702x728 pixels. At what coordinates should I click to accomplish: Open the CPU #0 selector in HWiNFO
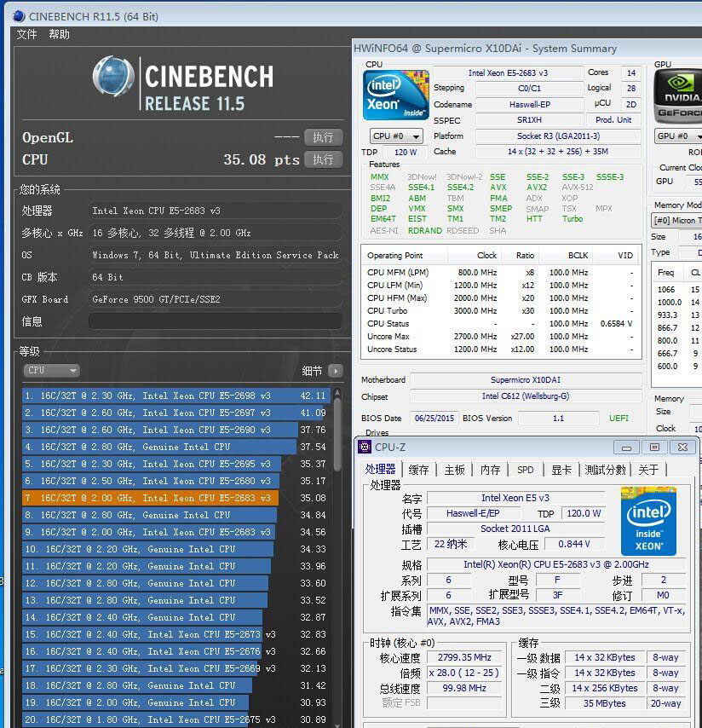396,136
